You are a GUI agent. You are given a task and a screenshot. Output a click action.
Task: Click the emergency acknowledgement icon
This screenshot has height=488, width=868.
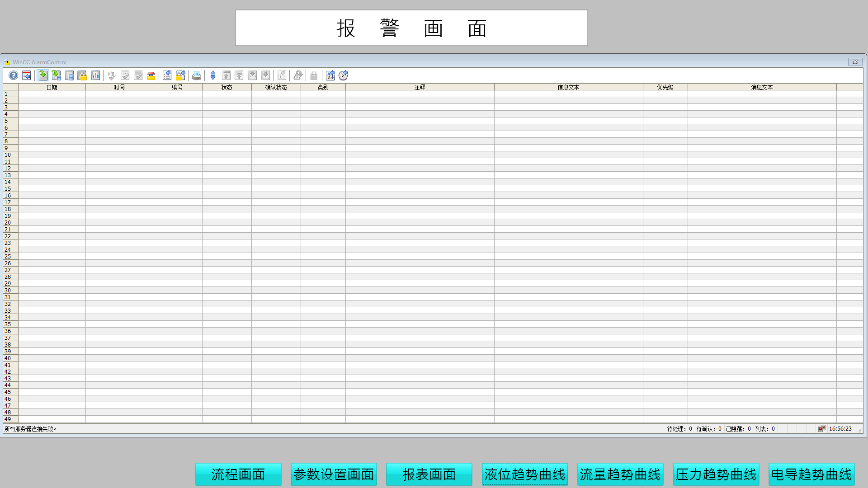click(151, 75)
